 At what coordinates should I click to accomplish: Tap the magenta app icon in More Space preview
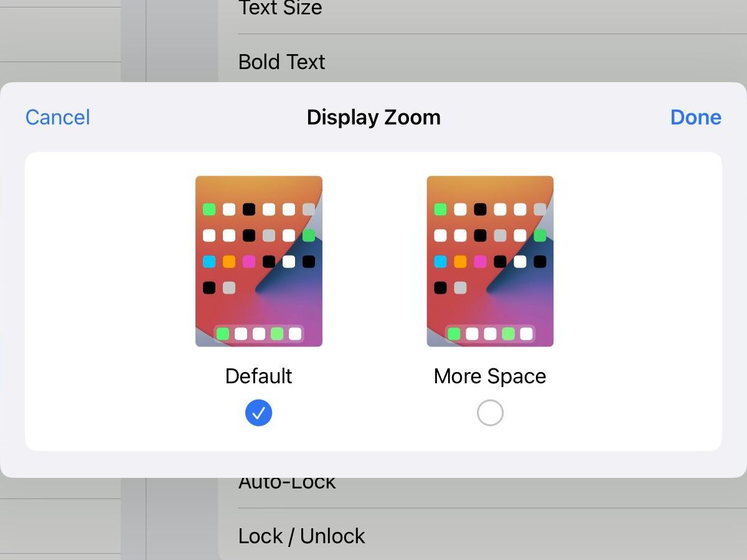click(479, 261)
